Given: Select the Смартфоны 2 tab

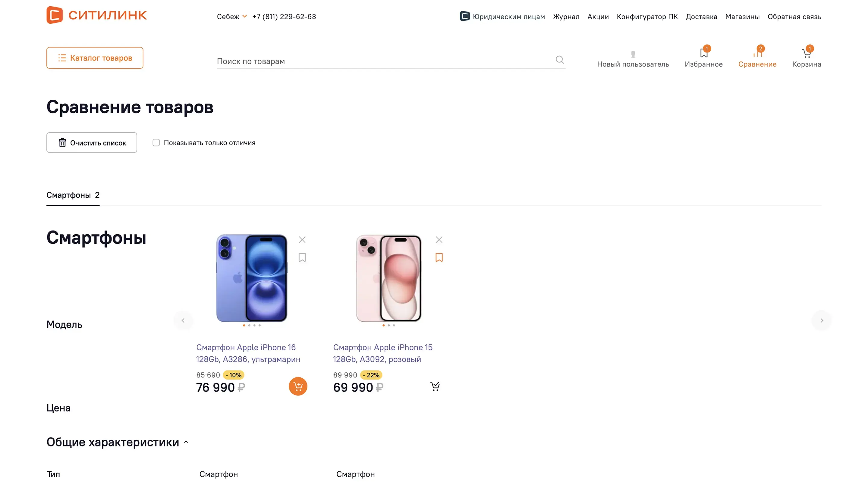Looking at the screenshot, I should [x=73, y=195].
